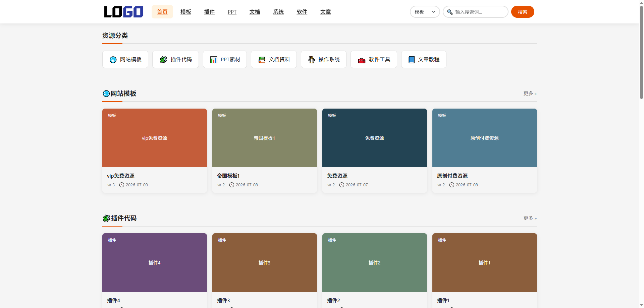The height and width of the screenshot is (308, 644).
Task: Click globe icon beside 网站模板 section heading
Action: [x=106, y=94]
